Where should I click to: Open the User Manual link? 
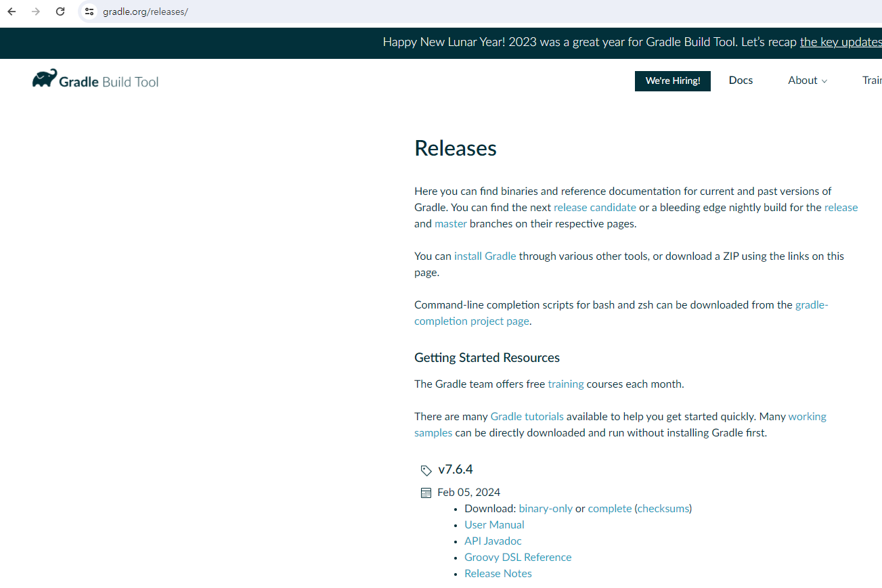pyautogui.click(x=494, y=524)
